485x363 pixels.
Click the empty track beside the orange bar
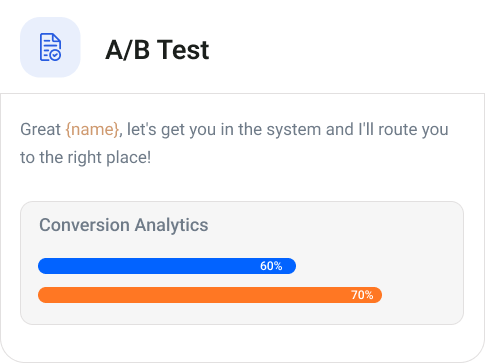click(415, 295)
